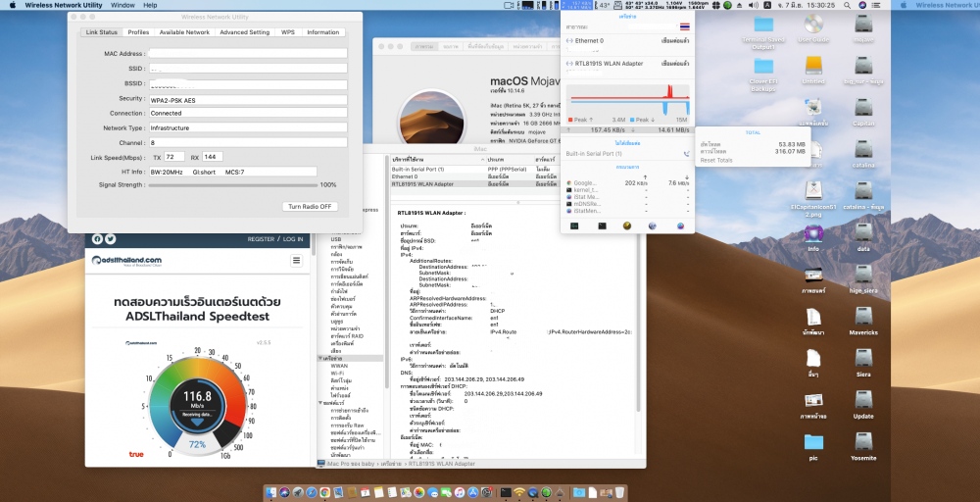Viewport: 980px width, 502px height.
Task: Select WWAN in System Information sidebar
Action: click(339, 365)
